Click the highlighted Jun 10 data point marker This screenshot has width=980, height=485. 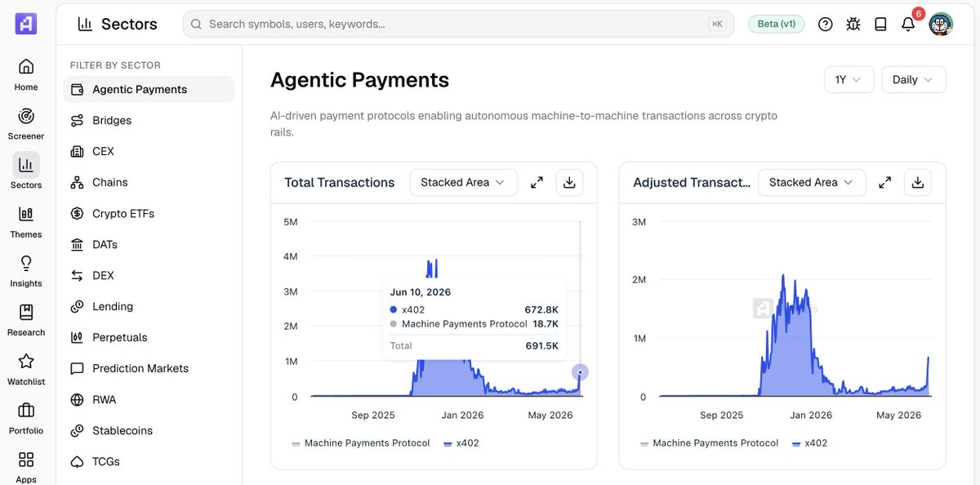(x=580, y=372)
